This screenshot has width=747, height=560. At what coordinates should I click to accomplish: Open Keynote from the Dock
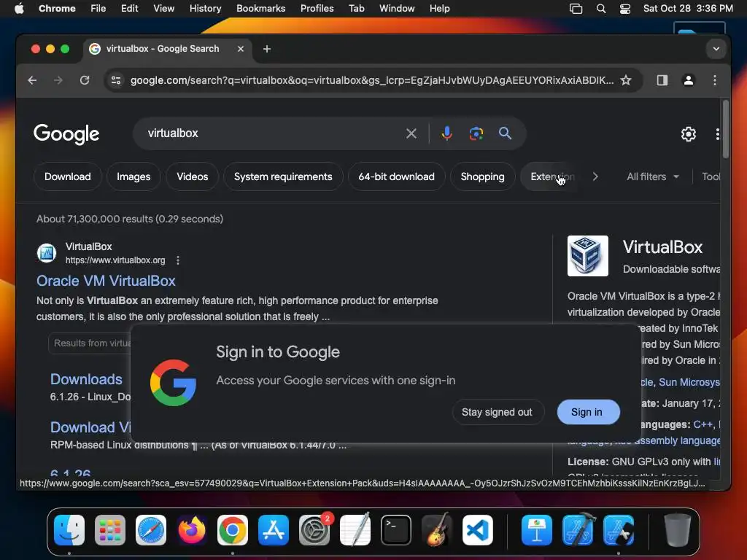tap(537, 530)
